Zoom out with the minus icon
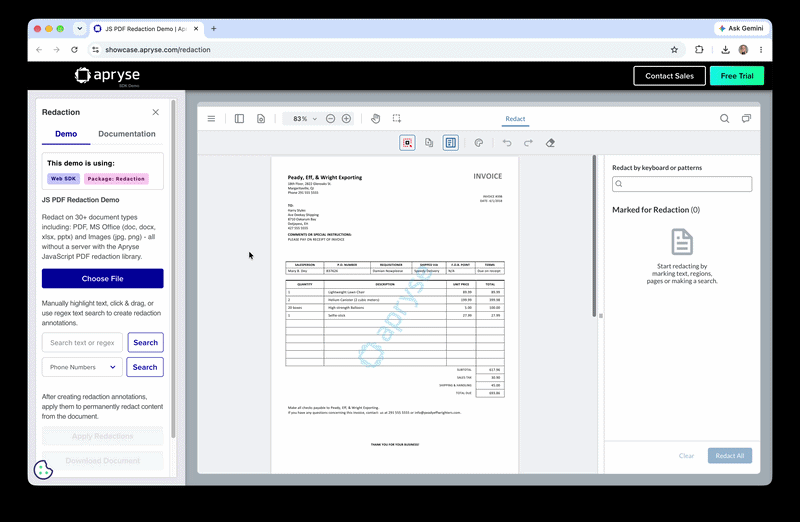The height and width of the screenshot is (522, 800). [x=331, y=119]
